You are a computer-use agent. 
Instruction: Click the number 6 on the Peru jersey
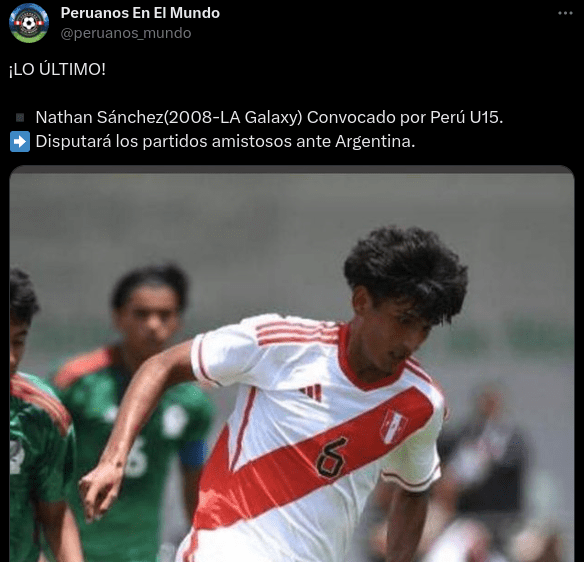pyautogui.click(x=331, y=457)
